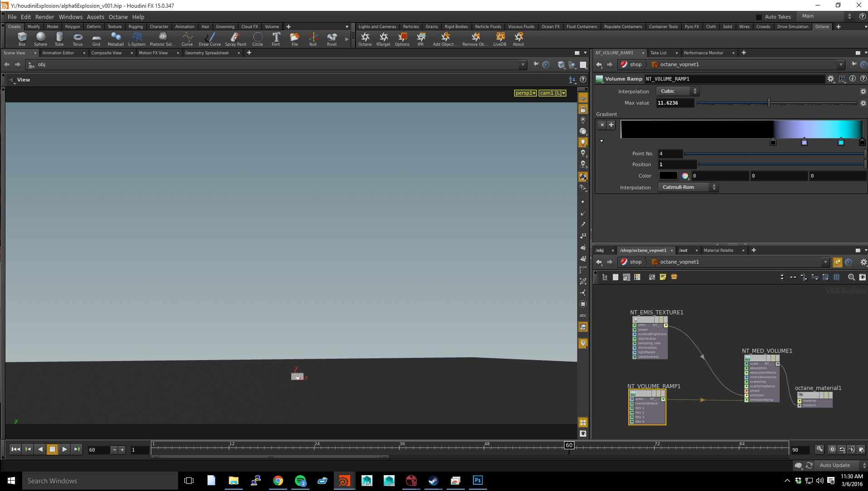Screen dimensions: 868x491
Task: Create a Sphere from the shelf
Action: (40, 39)
